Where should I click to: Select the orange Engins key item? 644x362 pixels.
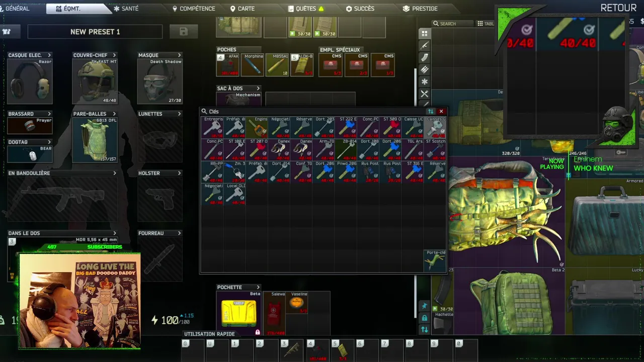click(x=257, y=127)
